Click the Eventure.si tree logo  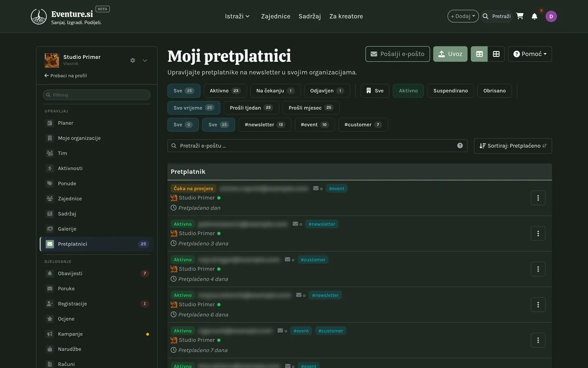tap(39, 16)
